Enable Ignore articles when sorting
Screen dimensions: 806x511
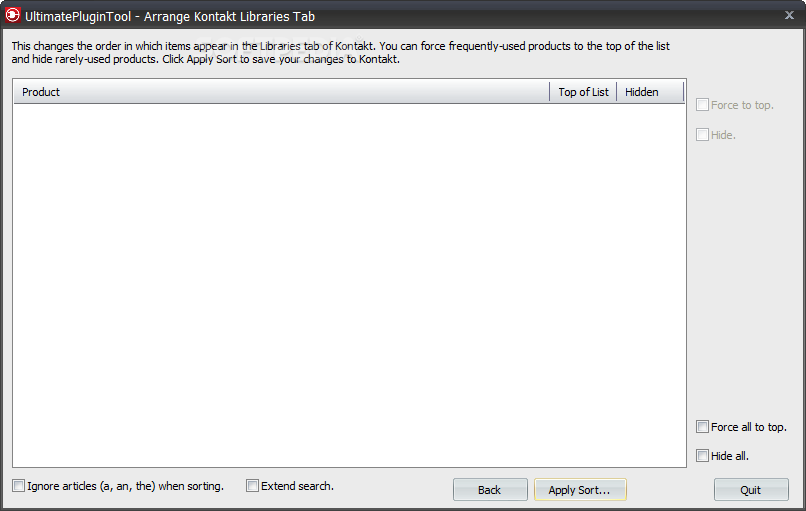(x=19, y=486)
